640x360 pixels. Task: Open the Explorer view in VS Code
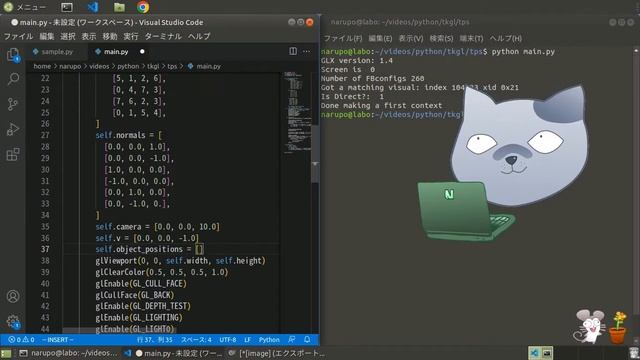(x=13, y=55)
